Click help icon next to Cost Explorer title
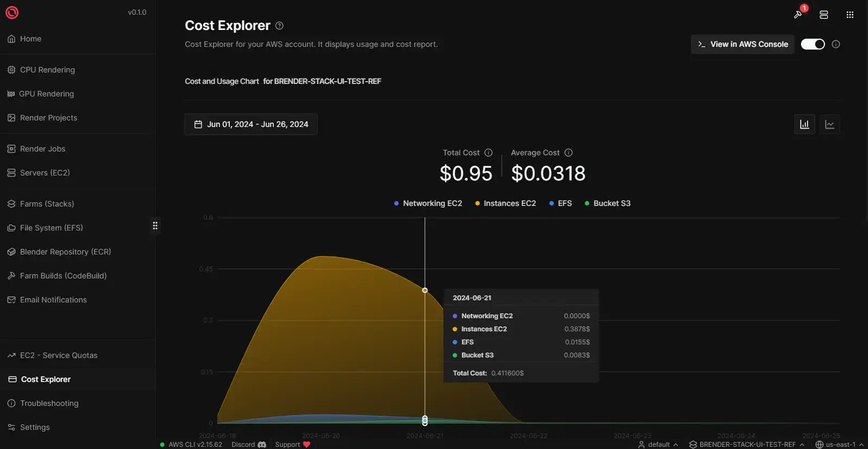868x449 pixels. [x=279, y=26]
